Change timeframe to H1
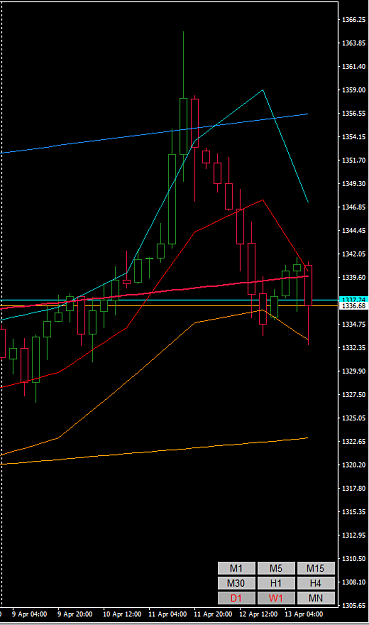Screen dimensions: 369x625 click(x=276, y=583)
